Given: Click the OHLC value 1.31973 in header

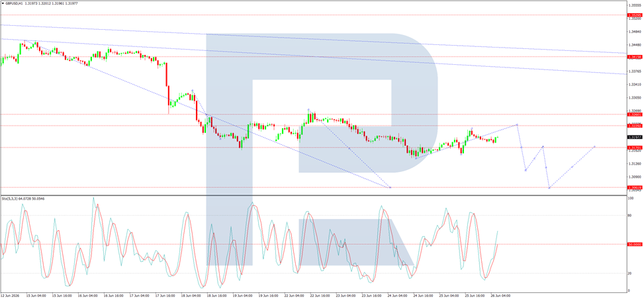Looking at the screenshot, I should [x=30, y=3].
